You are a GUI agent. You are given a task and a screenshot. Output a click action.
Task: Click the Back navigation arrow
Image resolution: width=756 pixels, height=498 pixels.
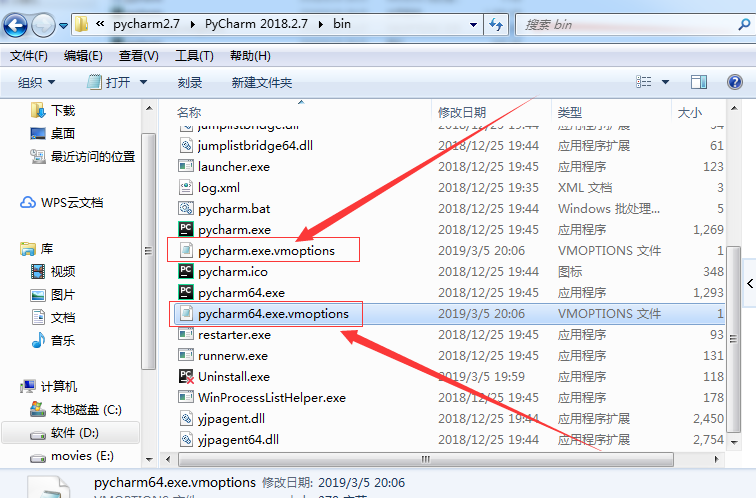click(x=15, y=25)
